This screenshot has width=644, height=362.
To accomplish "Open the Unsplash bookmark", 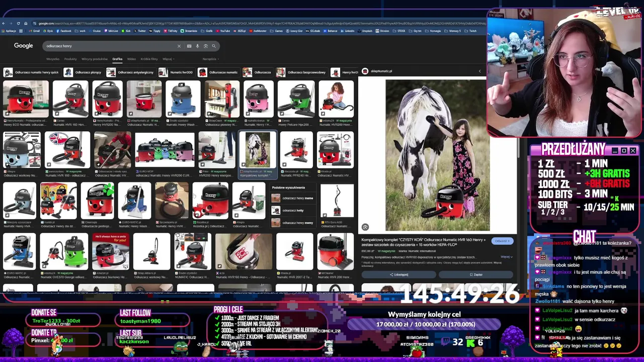I will coord(365,31).
